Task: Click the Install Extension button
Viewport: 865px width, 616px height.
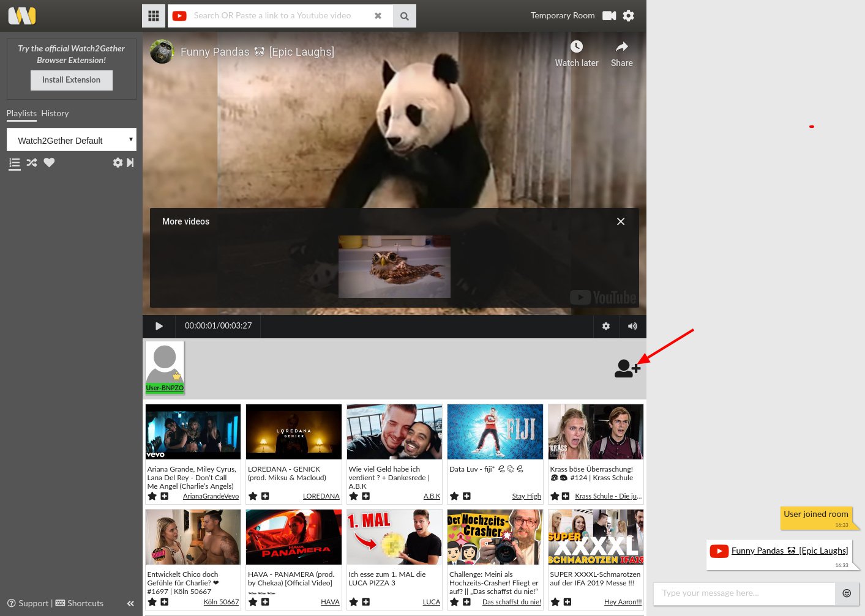Action: (x=71, y=80)
